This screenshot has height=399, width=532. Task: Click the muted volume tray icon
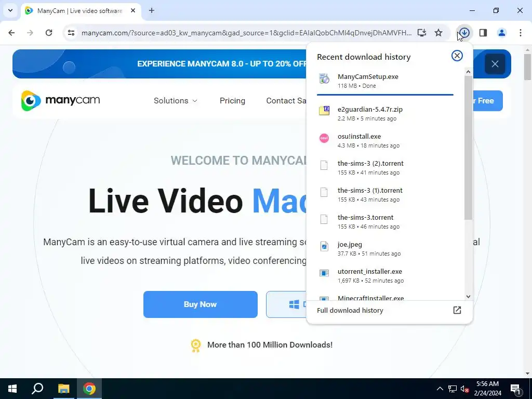tap(465, 389)
